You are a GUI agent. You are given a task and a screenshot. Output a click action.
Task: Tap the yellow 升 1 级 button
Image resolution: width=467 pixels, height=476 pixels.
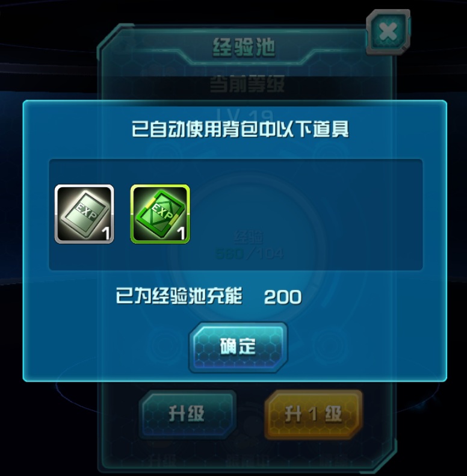(x=314, y=415)
